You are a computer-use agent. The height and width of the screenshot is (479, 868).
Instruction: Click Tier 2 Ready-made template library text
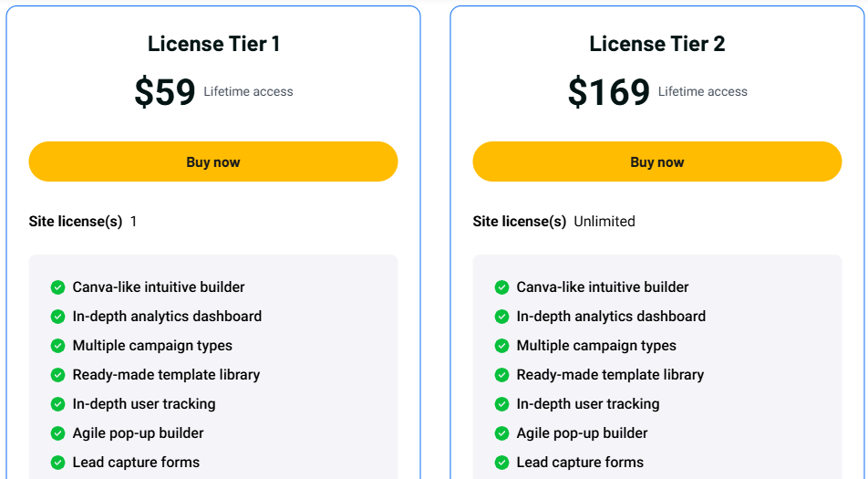pos(610,375)
